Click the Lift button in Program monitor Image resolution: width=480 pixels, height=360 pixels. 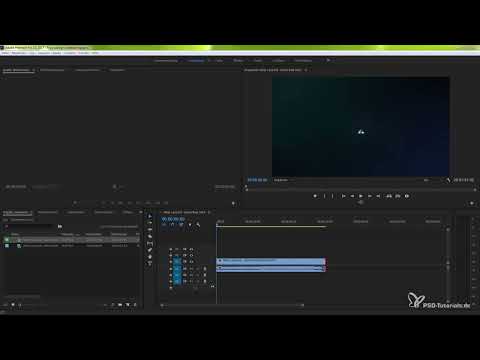tap(389, 196)
